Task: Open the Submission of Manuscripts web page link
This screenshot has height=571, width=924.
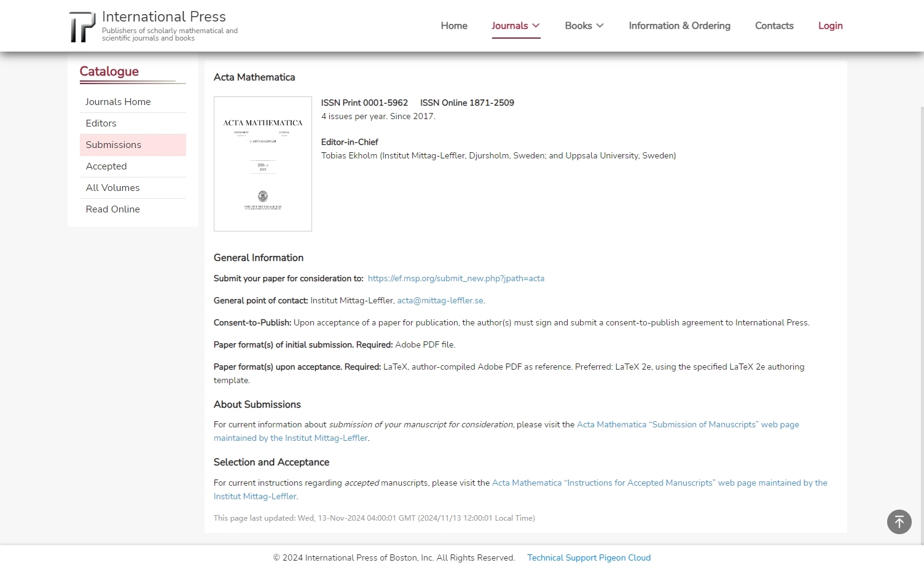Action: point(687,424)
